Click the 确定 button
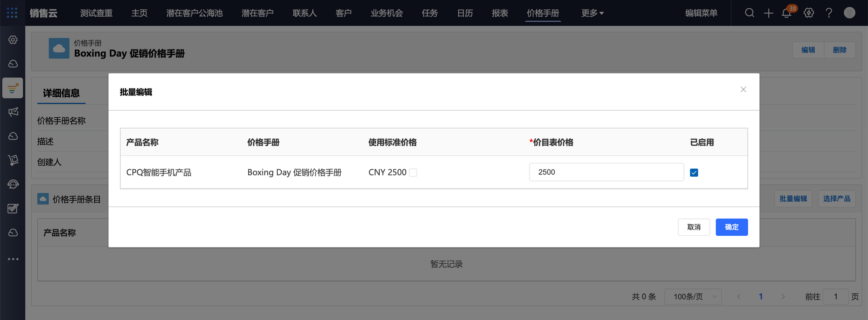The image size is (868, 320). [731, 227]
